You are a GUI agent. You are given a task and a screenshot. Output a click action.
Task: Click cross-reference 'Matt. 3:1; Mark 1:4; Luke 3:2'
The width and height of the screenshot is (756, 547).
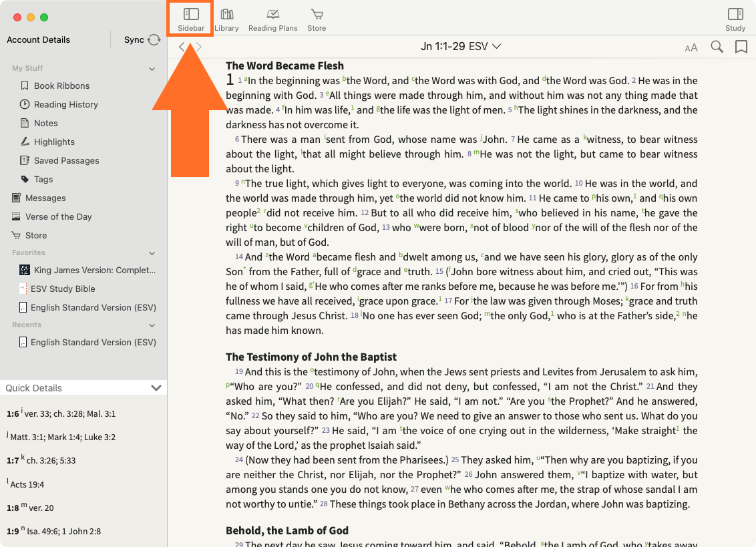63,437
